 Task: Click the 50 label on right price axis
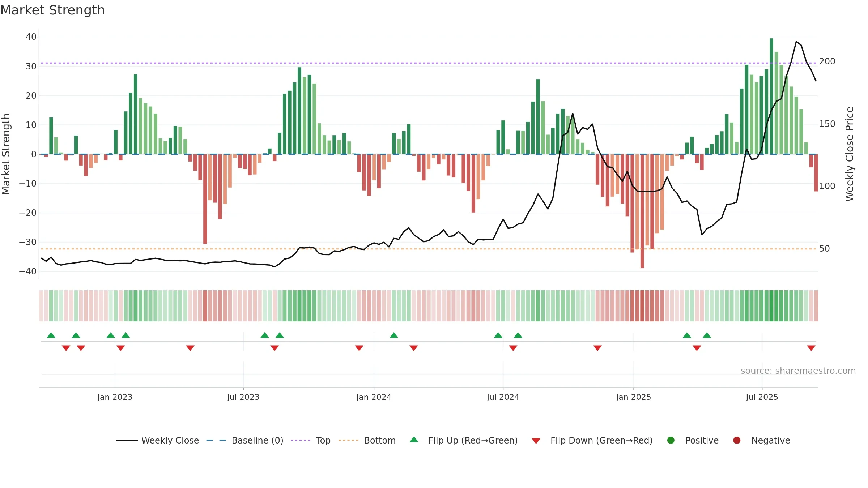[x=825, y=249]
